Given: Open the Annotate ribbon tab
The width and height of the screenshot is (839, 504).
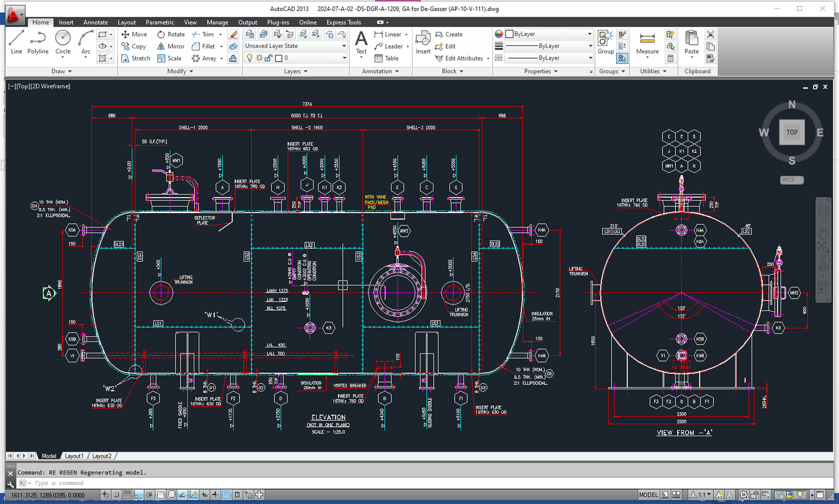Looking at the screenshot, I should 95,22.
